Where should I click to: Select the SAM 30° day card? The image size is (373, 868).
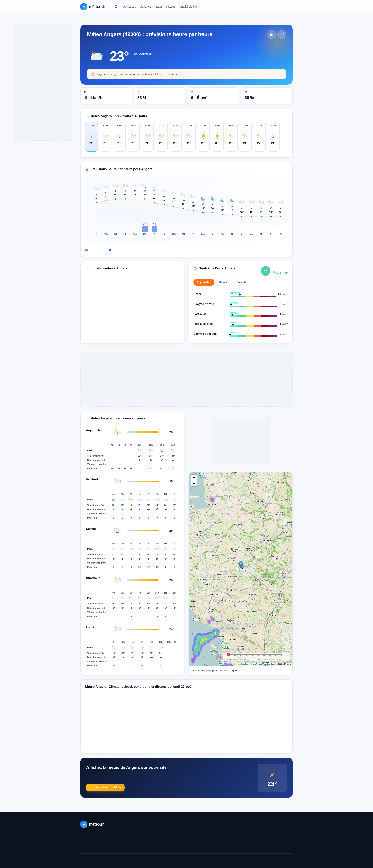point(217,137)
